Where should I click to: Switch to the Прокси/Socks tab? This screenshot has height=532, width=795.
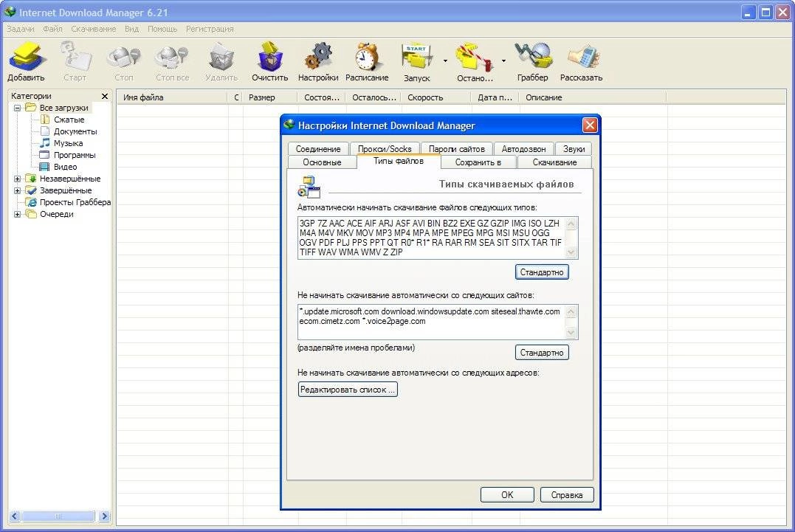click(385, 149)
